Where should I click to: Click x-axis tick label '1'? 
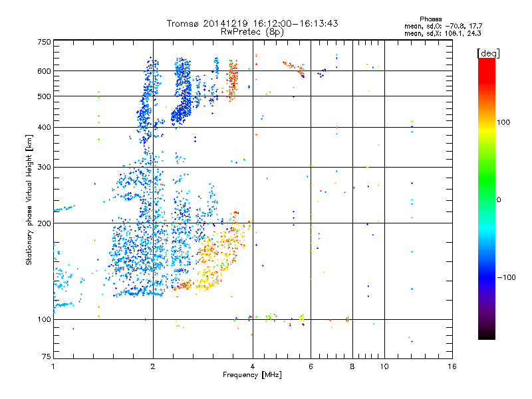click(53, 366)
